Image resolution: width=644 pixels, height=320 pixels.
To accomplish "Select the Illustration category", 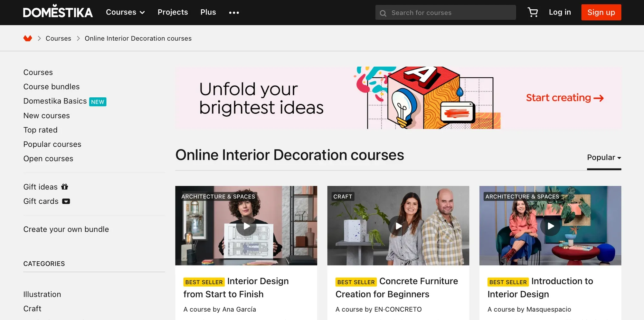I will click(42, 294).
